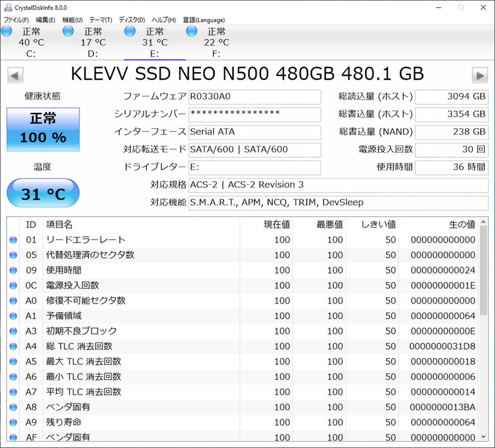Click the interface field Serial ATA
The image size is (495, 448).
(x=255, y=133)
